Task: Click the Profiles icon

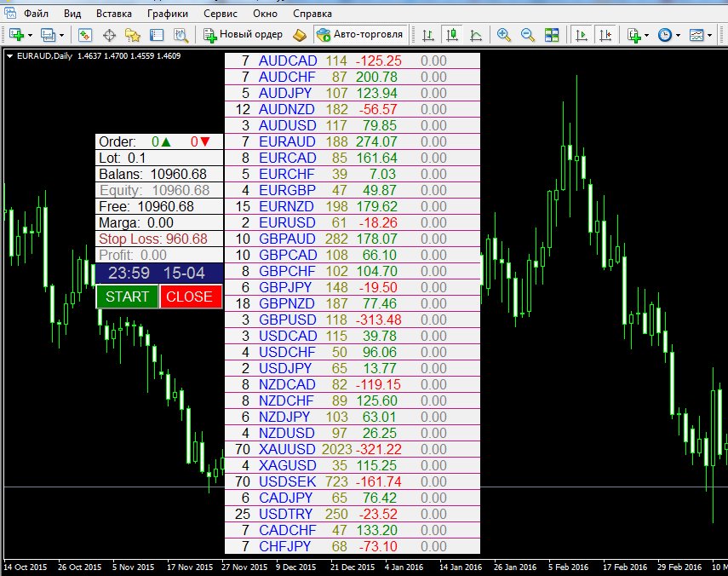Action: (48, 35)
